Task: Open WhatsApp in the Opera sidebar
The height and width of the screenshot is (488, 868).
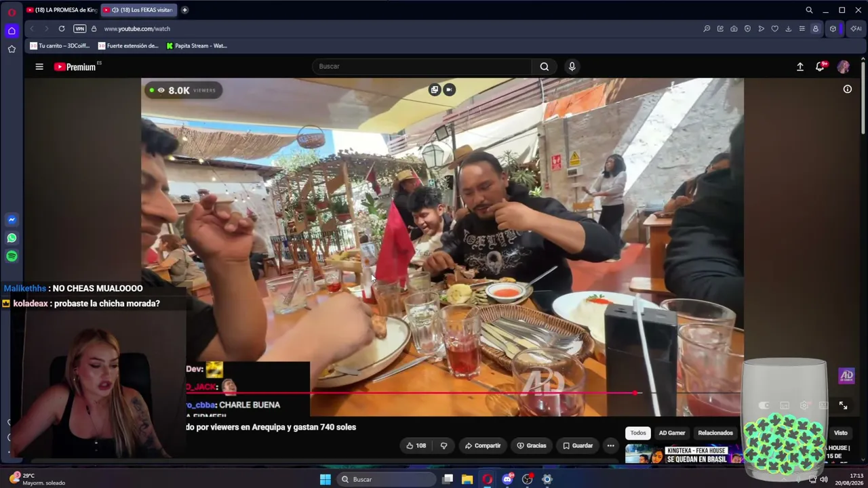Action: pyautogui.click(x=12, y=238)
